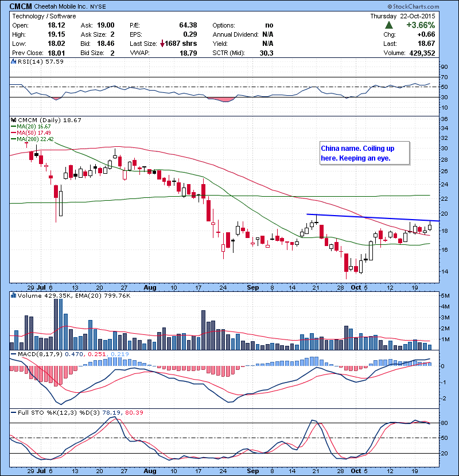Click the candlestick icon beside CMCM (Daily)
459x476 pixels.
pos(13,120)
